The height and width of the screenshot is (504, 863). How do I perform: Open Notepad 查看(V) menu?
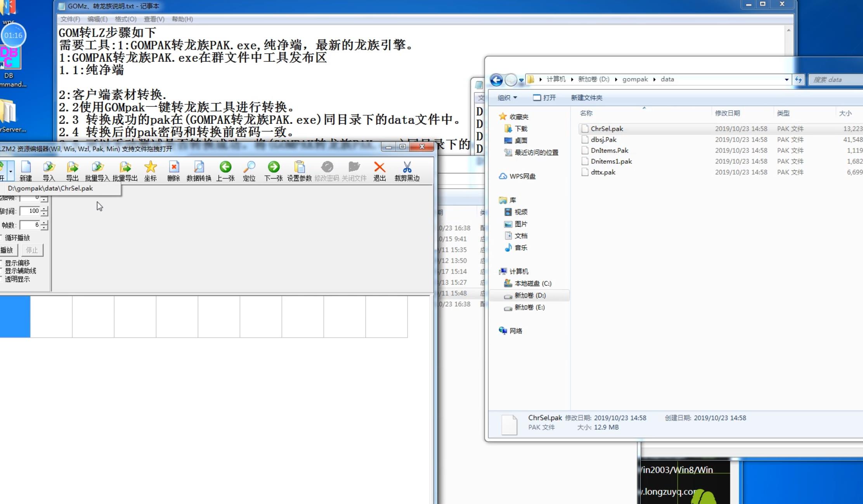(154, 19)
